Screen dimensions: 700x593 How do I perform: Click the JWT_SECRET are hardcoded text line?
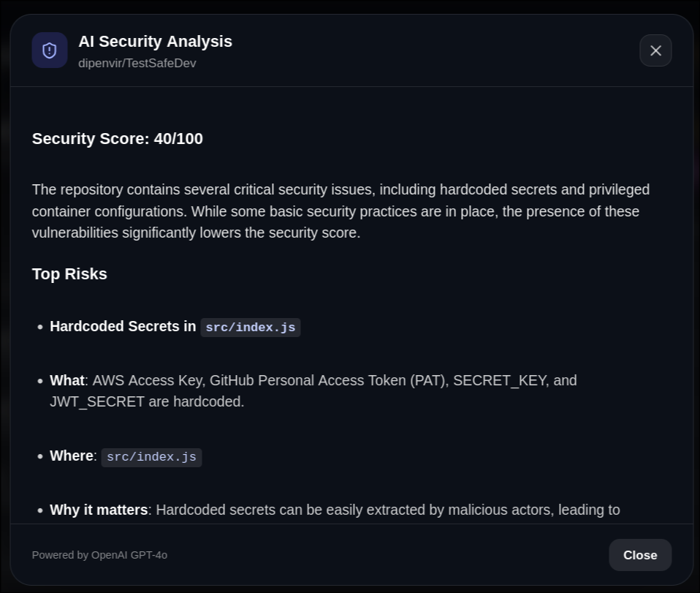(x=147, y=402)
